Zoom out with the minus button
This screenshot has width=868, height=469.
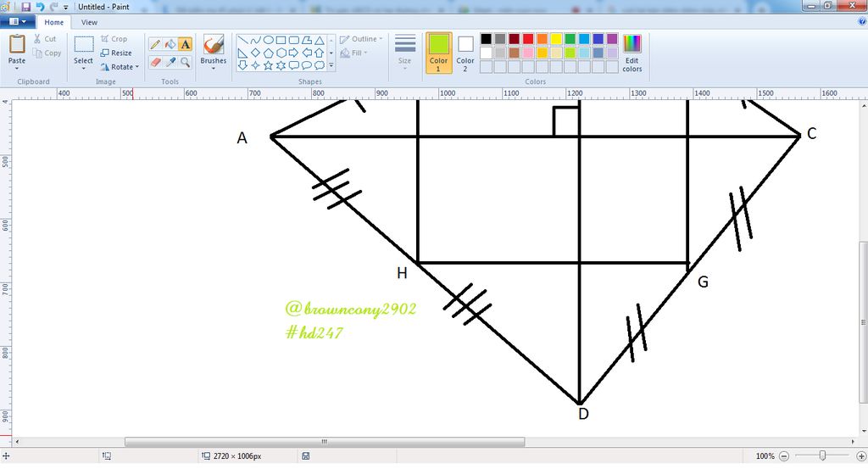[x=784, y=456]
